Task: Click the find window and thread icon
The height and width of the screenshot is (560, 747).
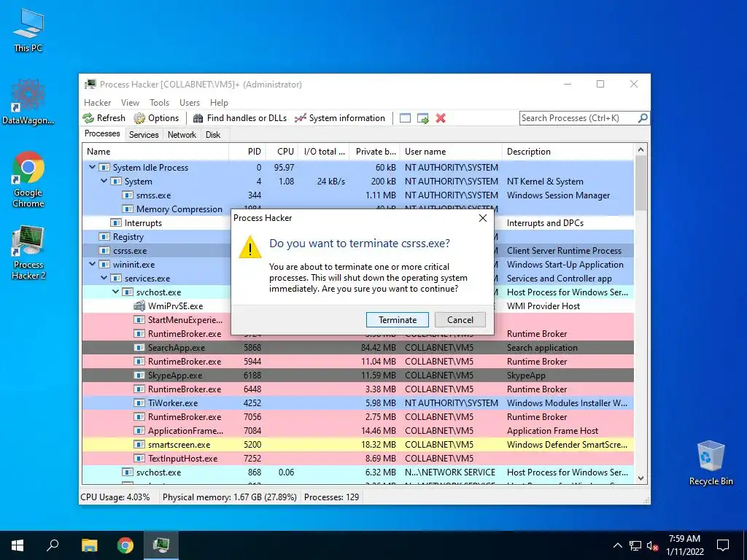Action: pos(422,118)
